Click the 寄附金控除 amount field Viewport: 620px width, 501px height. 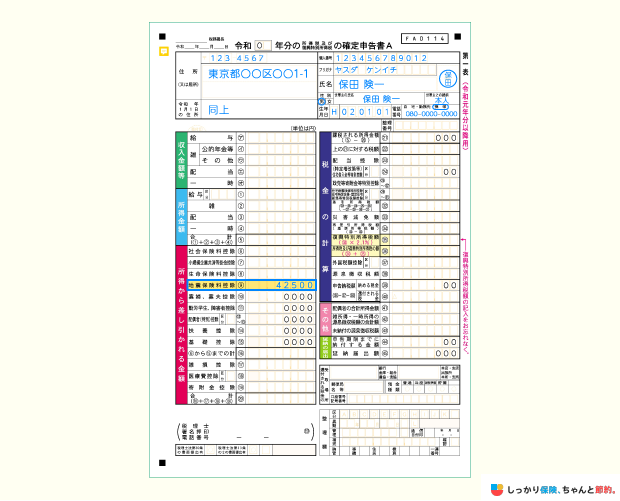280,388
